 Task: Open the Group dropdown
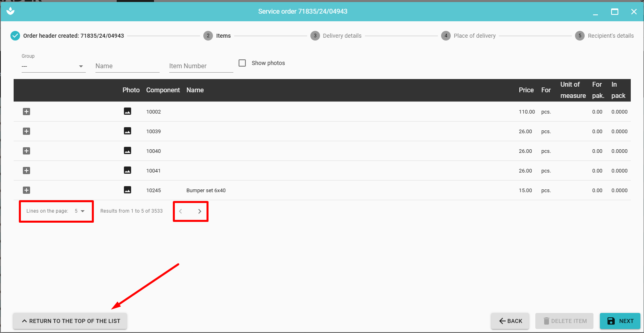53,66
